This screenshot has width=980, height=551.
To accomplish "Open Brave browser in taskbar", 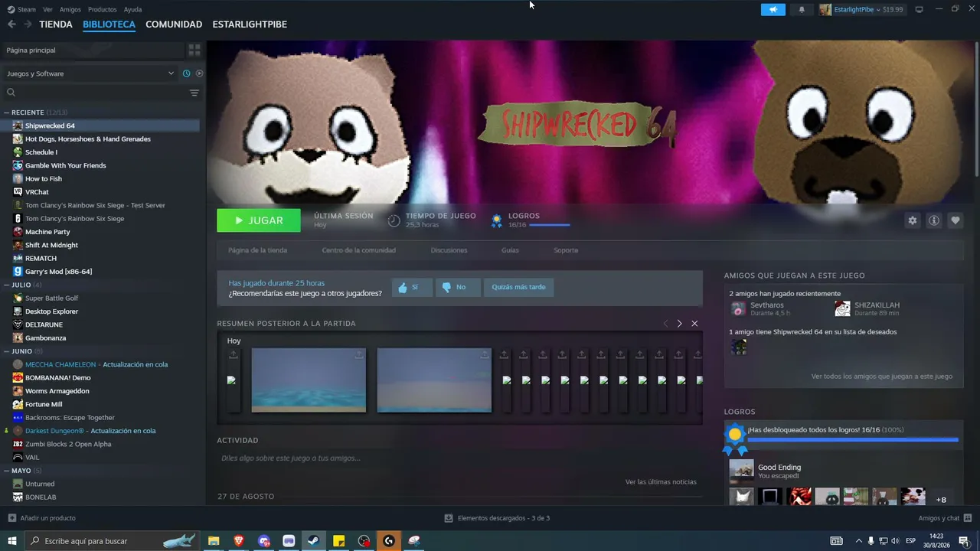I will click(239, 541).
